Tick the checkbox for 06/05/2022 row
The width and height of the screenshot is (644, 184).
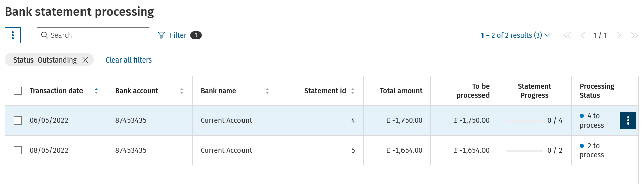(18, 120)
